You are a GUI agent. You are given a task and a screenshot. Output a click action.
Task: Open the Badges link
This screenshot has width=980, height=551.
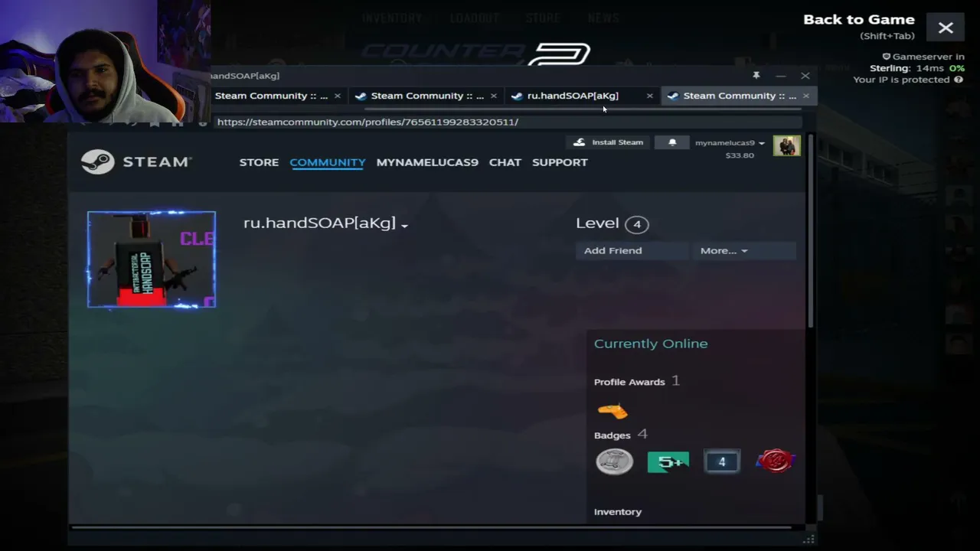612,435
